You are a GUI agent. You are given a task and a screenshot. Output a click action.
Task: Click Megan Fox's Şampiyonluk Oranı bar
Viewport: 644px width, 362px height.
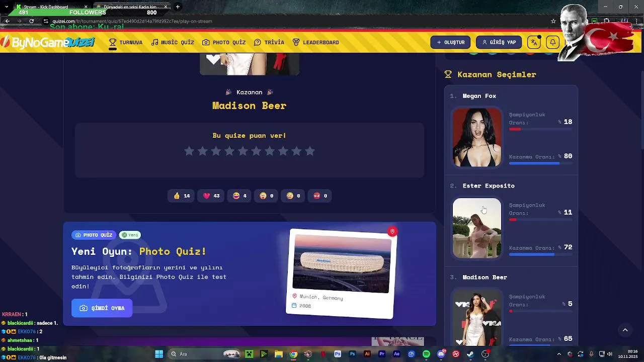tap(540, 129)
